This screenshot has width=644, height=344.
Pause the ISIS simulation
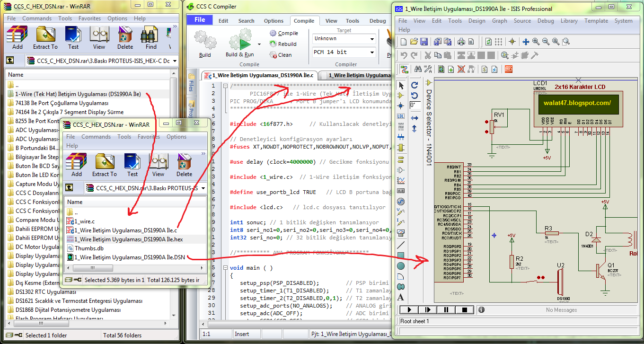pyautogui.click(x=446, y=309)
